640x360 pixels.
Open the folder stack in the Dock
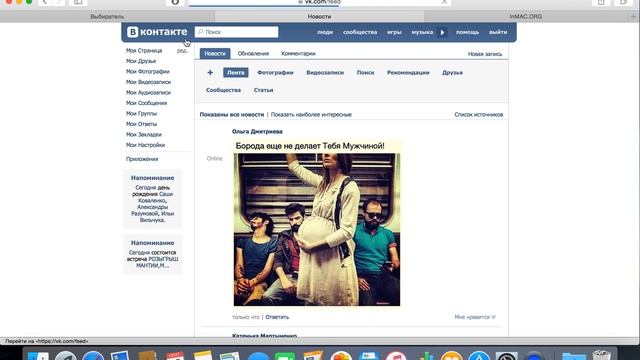coord(574,356)
